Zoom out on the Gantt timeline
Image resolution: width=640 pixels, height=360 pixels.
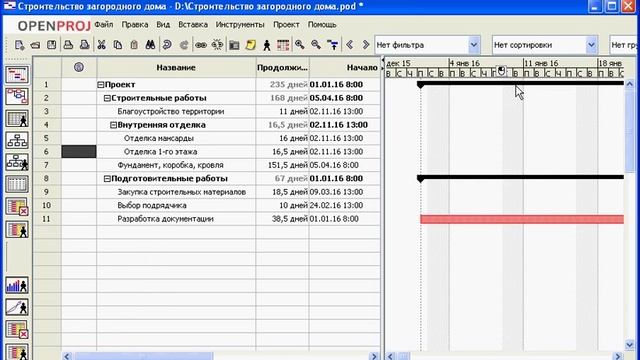tap(316, 45)
